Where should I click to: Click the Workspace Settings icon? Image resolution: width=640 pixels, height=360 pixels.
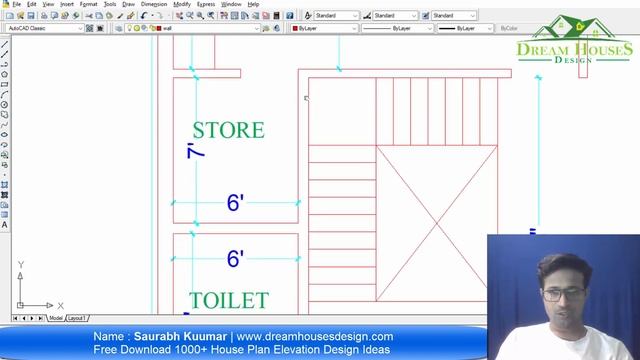pos(89,28)
